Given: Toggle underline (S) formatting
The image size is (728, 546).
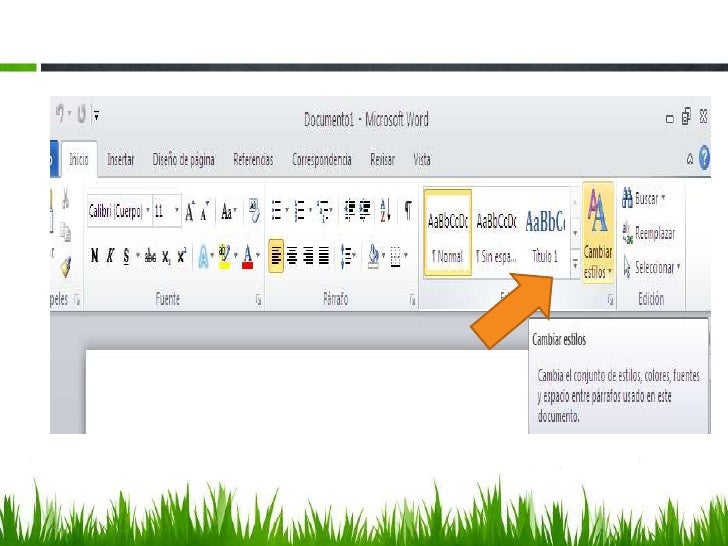Looking at the screenshot, I should click(x=126, y=256).
